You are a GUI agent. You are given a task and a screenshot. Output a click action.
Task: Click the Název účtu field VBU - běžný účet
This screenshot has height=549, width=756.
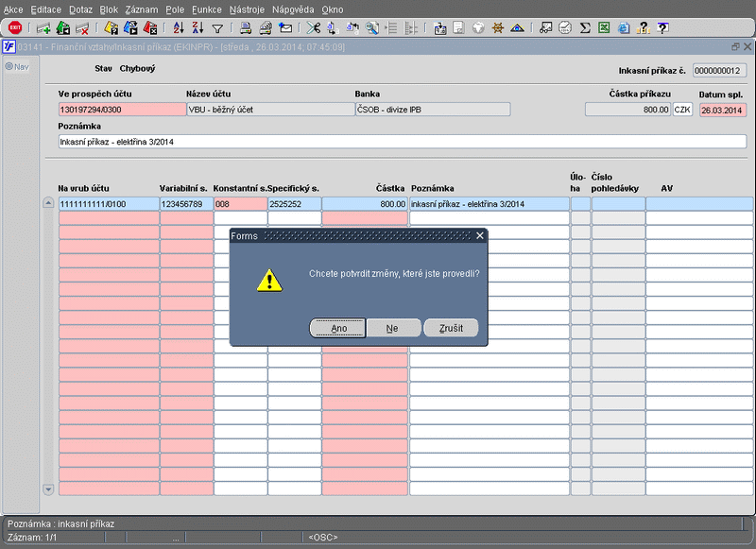point(270,110)
